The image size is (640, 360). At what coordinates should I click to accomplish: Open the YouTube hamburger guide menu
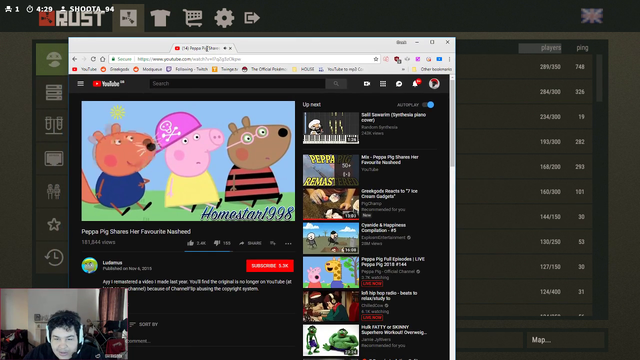coord(80,84)
